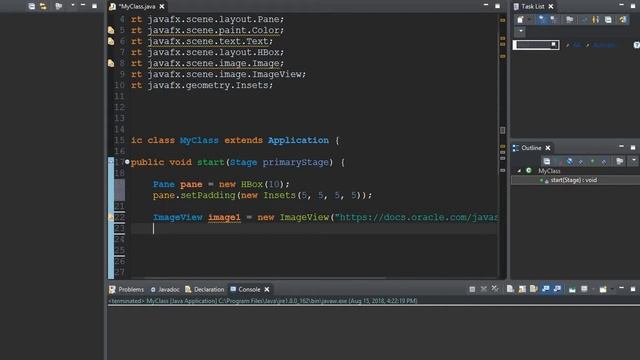
Task: Close the Console view tab
Action: coord(267,289)
